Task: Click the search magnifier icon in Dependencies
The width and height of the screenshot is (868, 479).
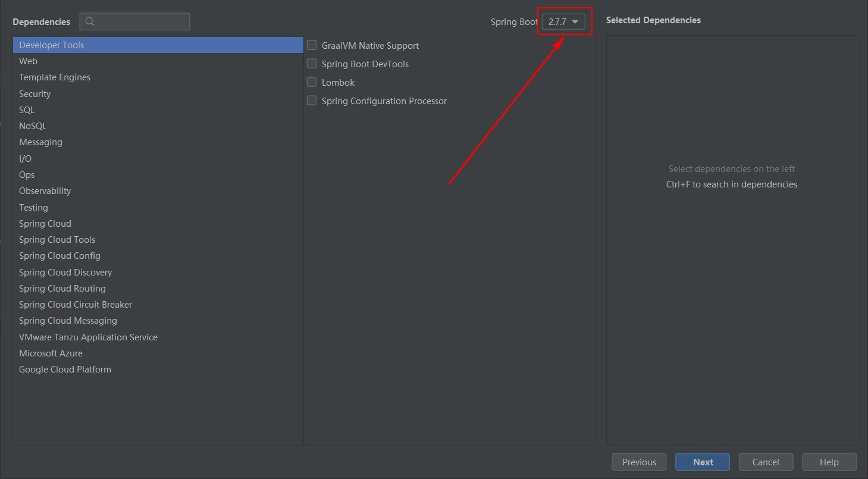Action: 90,21
